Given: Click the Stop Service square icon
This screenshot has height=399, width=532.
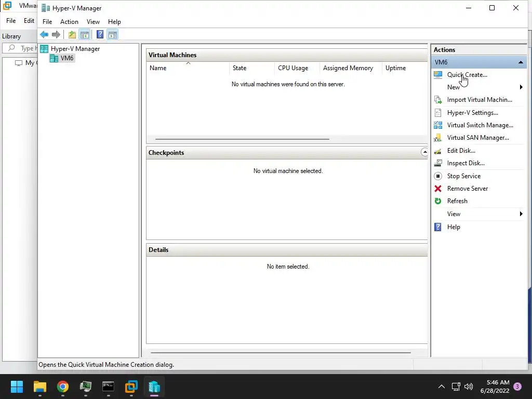Looking at the screenshot, I should pyautogui.click(x=438, y=176).
